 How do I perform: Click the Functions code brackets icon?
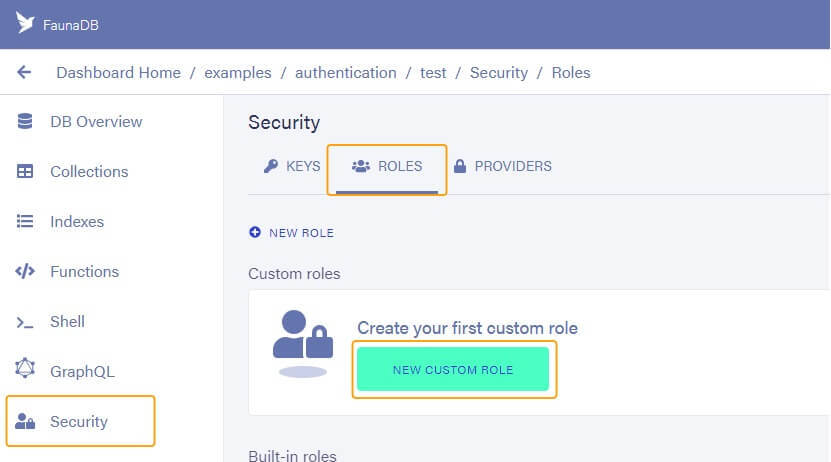click(x=26, y=272)
